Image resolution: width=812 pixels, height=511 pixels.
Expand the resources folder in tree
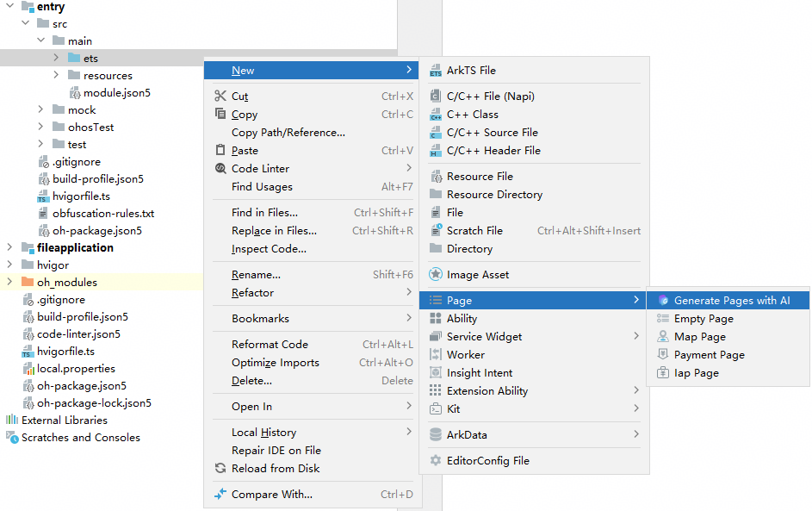(x=56, y=76)
